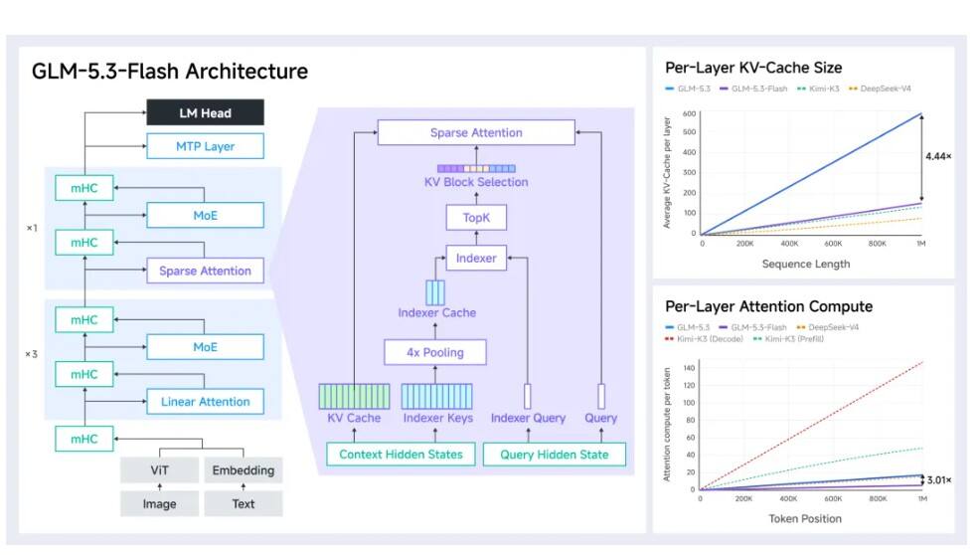Click the Indexer Cache label

click(x=437, y=313)
